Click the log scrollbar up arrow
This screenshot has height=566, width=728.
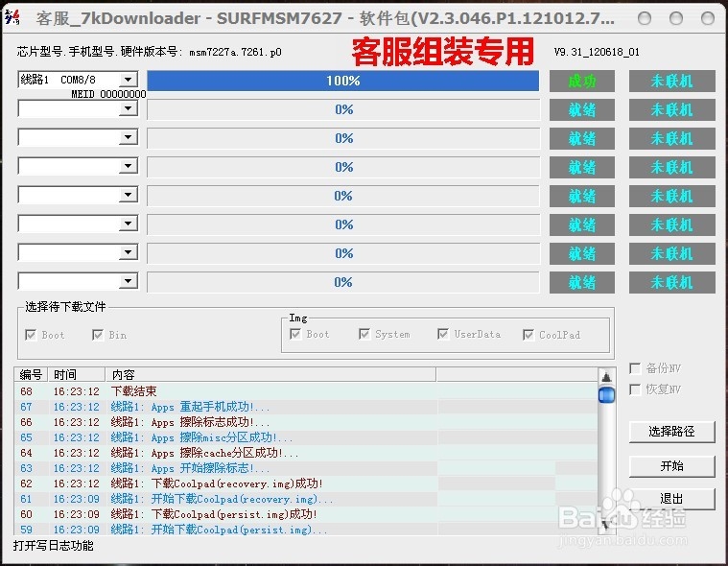[606, 377]
